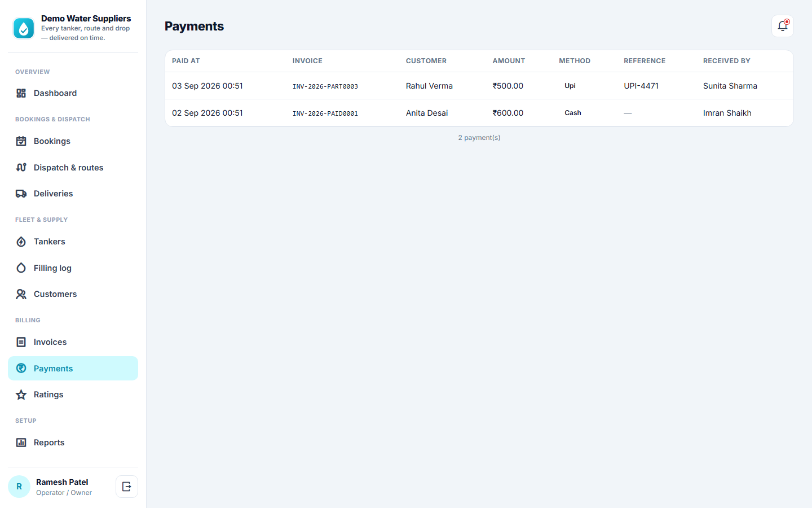Click the 02 Sep 2026 00:51 payment date

pos(208,113)
